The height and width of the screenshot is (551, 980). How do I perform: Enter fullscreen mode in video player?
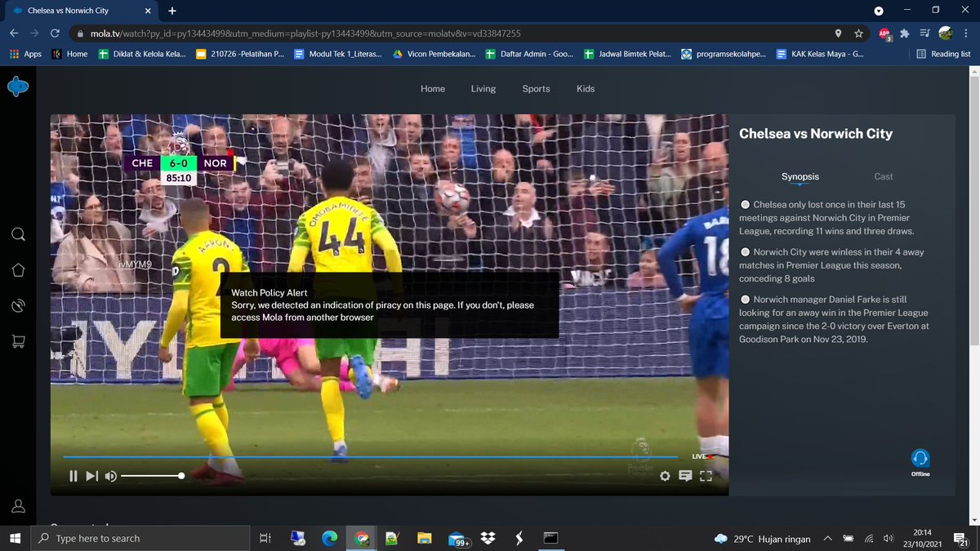click(x=706, y=477)
